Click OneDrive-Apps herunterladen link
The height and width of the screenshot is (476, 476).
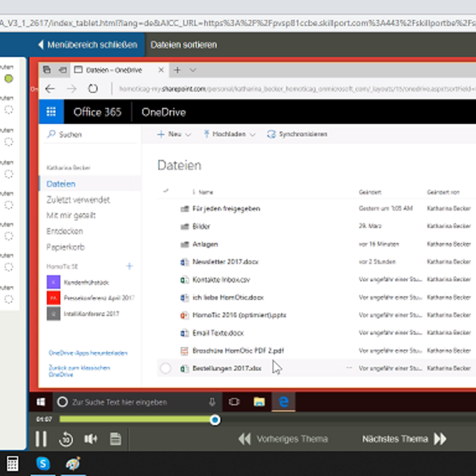[x=88, y=353]
